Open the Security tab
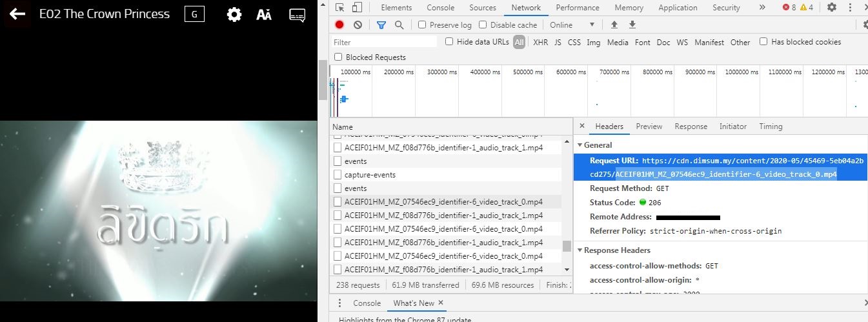 click(x=726, y=8)
